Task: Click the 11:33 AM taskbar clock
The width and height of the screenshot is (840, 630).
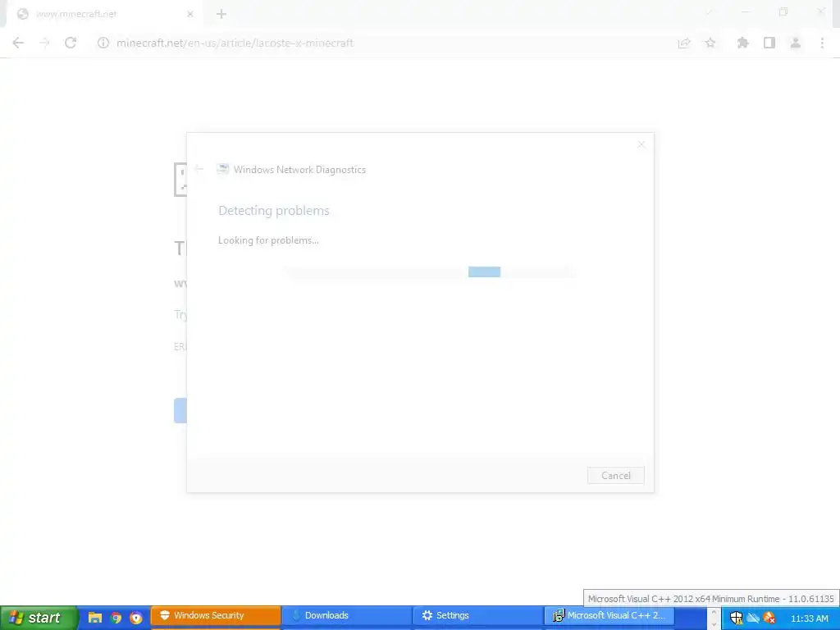Action: coord(810,619)
